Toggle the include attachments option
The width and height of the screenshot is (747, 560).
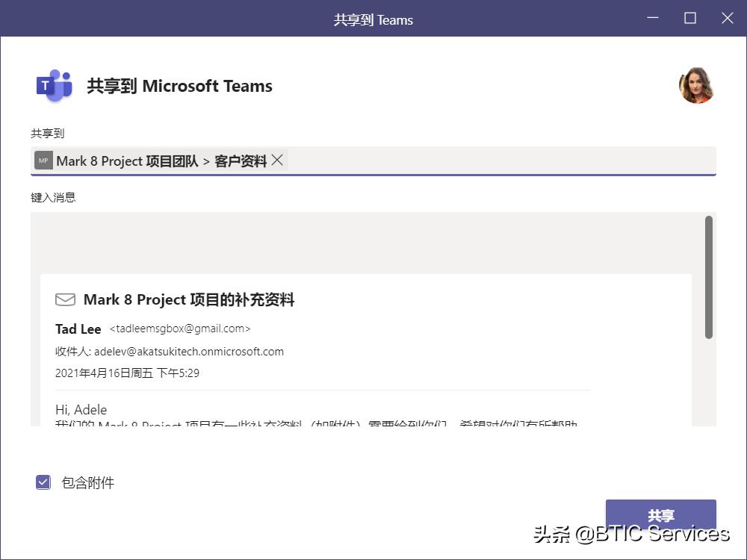tap(43, 482)
